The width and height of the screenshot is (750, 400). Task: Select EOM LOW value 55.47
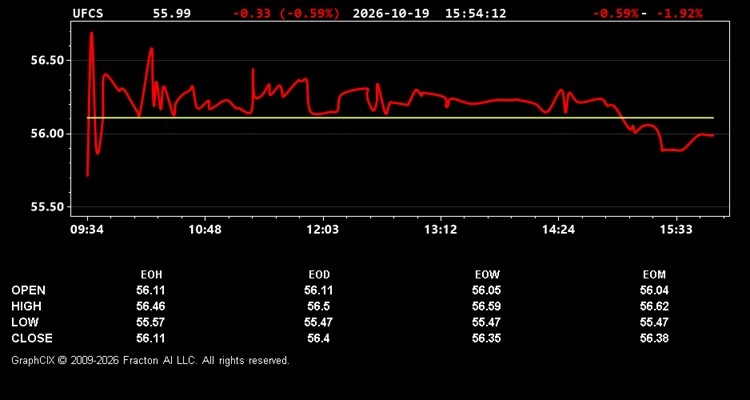coord(654,322)
